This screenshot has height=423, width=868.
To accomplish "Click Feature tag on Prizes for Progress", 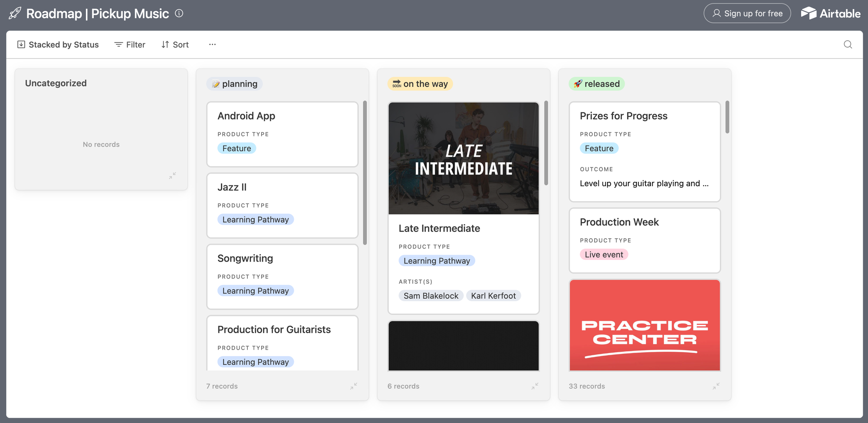I will click(599, 148).
